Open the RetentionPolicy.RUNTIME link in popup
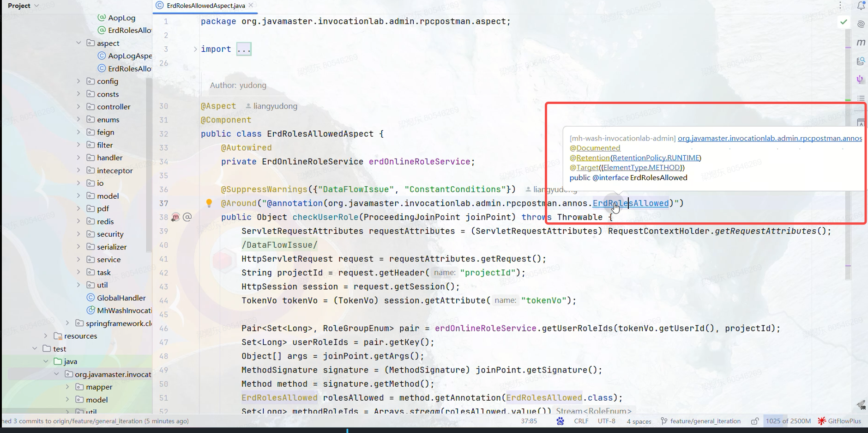The width and height of the screenshot is (868, 433). [x=655, y=158]
